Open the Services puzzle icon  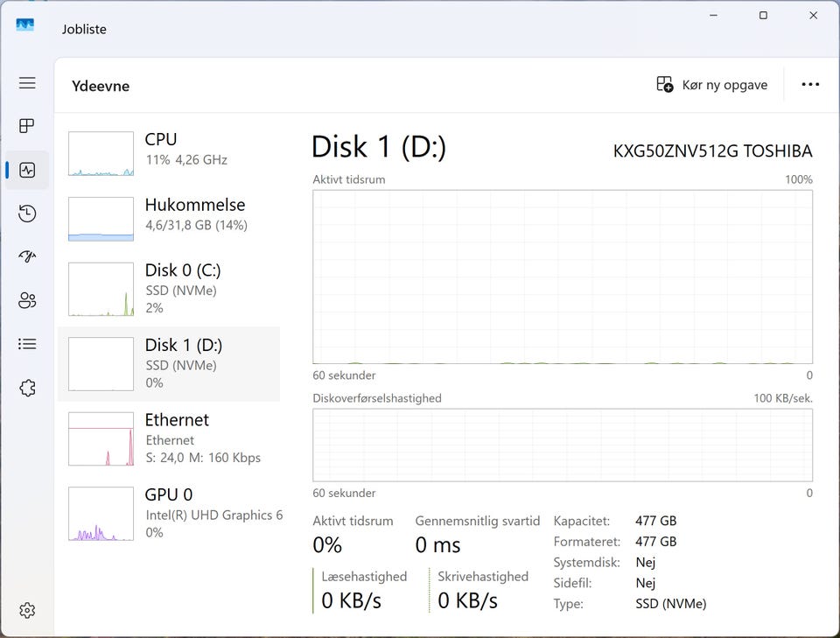(27, 388)
